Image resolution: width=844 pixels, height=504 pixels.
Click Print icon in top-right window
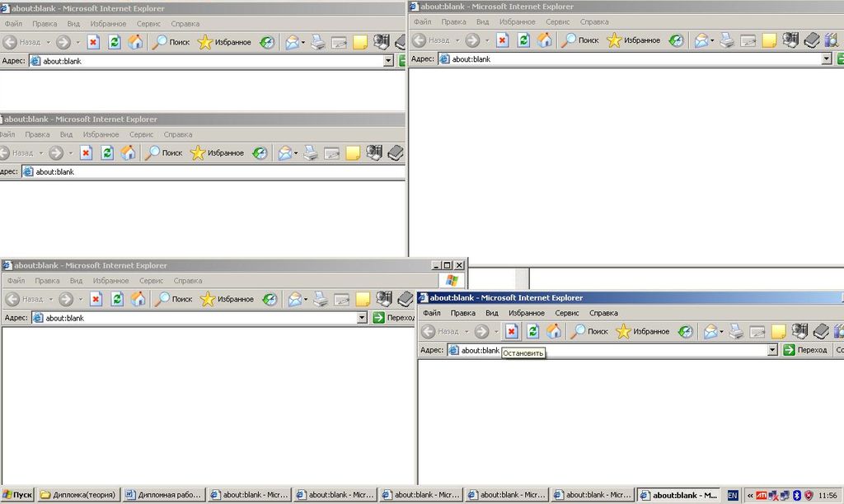pyautogui.click(x=727, y=40)
